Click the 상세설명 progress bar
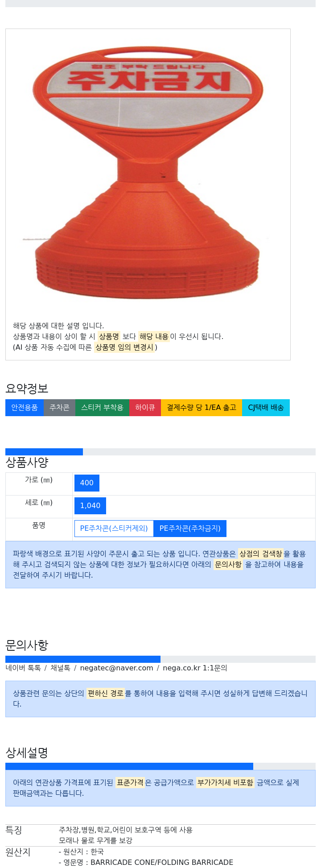 coord(129,766)
